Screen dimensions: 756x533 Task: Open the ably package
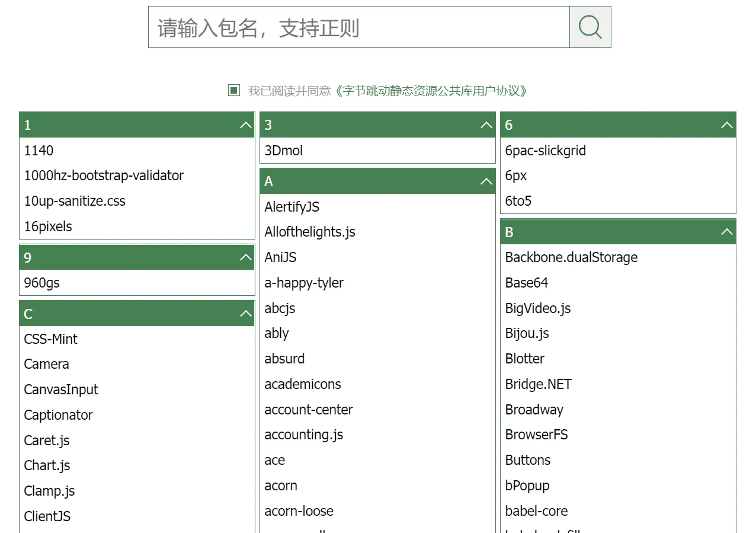click(277, 333)
